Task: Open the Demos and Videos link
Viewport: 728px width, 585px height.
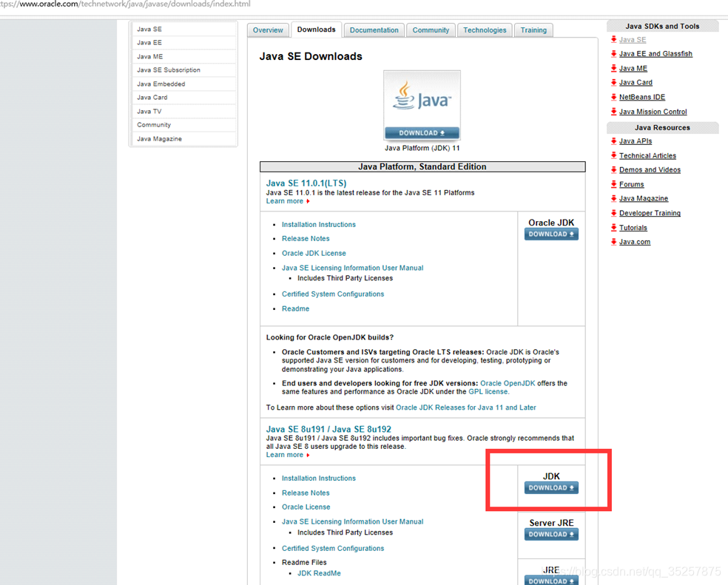Action: coord(650,170)
